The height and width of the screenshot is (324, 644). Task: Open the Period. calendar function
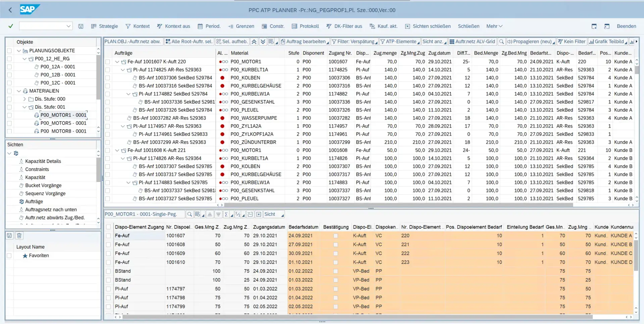point(209,26)
